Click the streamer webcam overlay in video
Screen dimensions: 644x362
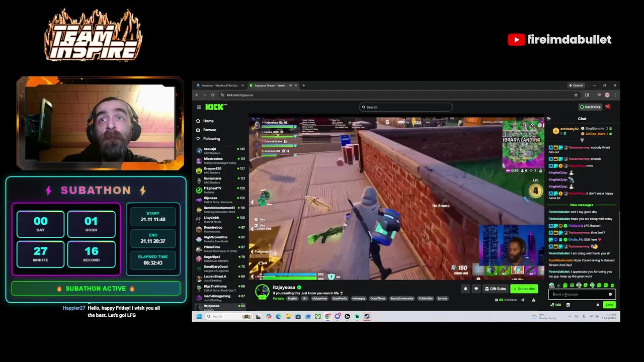[511, 246]
